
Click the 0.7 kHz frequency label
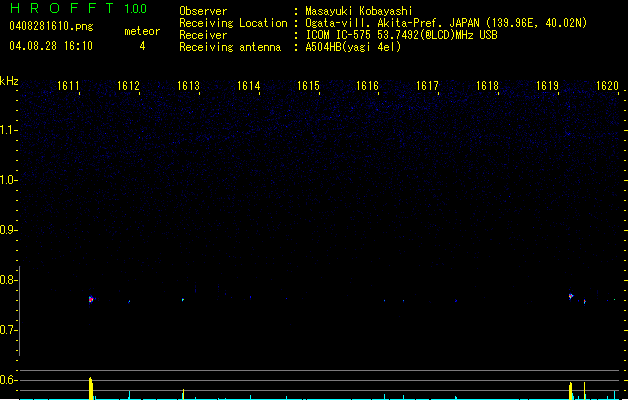tap(7, 330)
